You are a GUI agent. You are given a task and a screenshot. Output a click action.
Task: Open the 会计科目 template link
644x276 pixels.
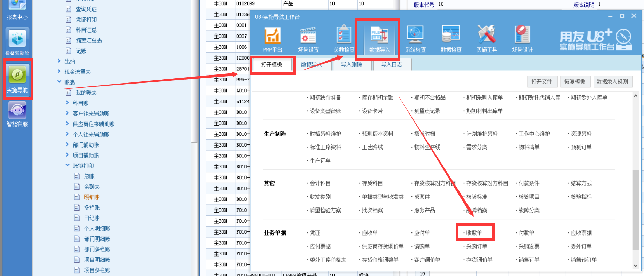click(x=320, y=183)
